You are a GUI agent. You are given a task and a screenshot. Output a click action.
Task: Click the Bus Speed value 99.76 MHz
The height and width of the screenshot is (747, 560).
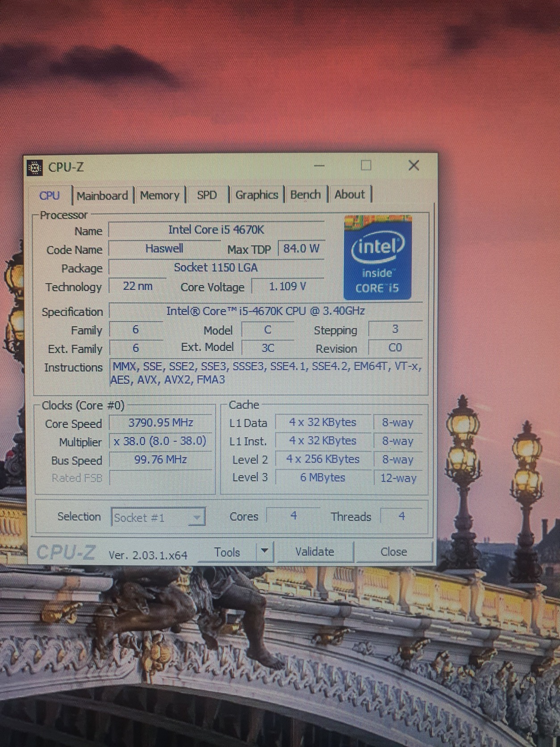pyautogui.click(x=161, y=460)
